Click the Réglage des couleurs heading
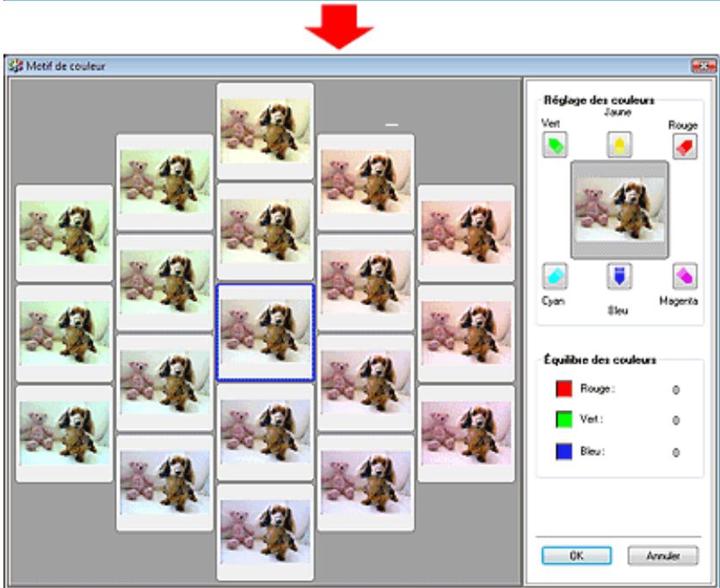 [x=599, y=100]
